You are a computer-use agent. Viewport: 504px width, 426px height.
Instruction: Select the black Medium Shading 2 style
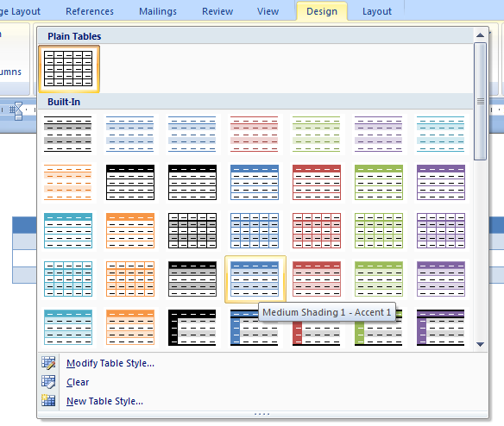tap(192, 327)
